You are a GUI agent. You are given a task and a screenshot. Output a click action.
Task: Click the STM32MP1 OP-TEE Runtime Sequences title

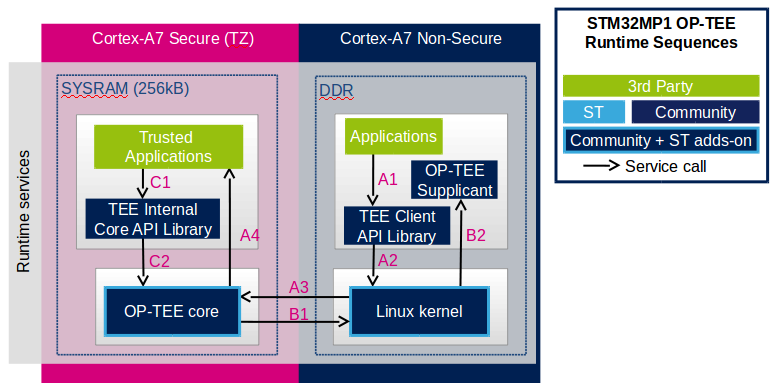point(661,33)
